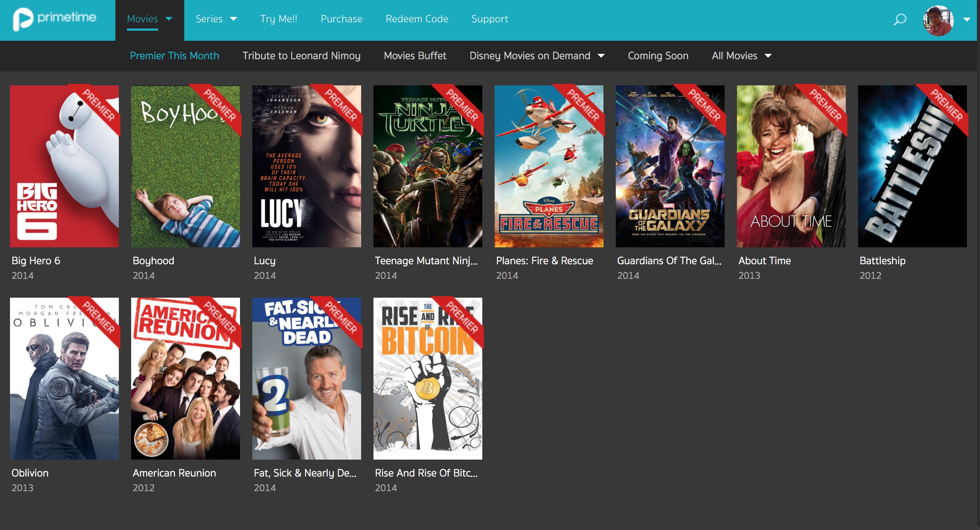Open the Oblivion poster
The width and height of the screenshot is (980, 530).
coord(64,378)
